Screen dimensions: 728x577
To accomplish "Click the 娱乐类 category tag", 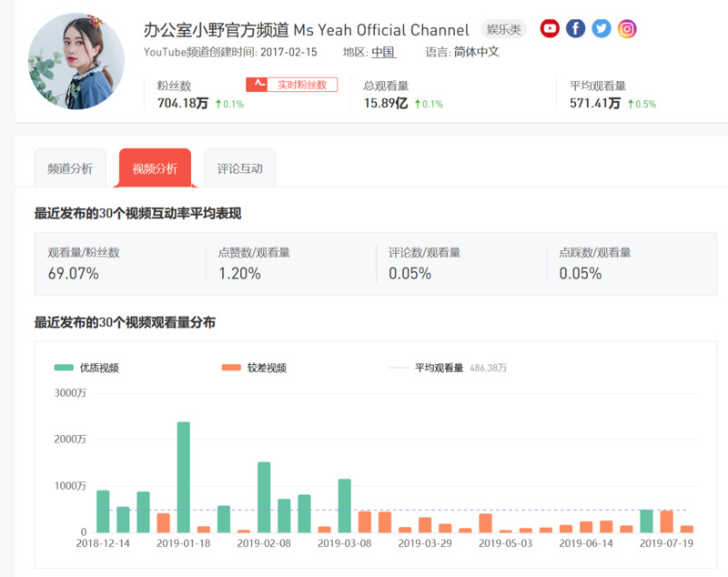I will (503, 30).
